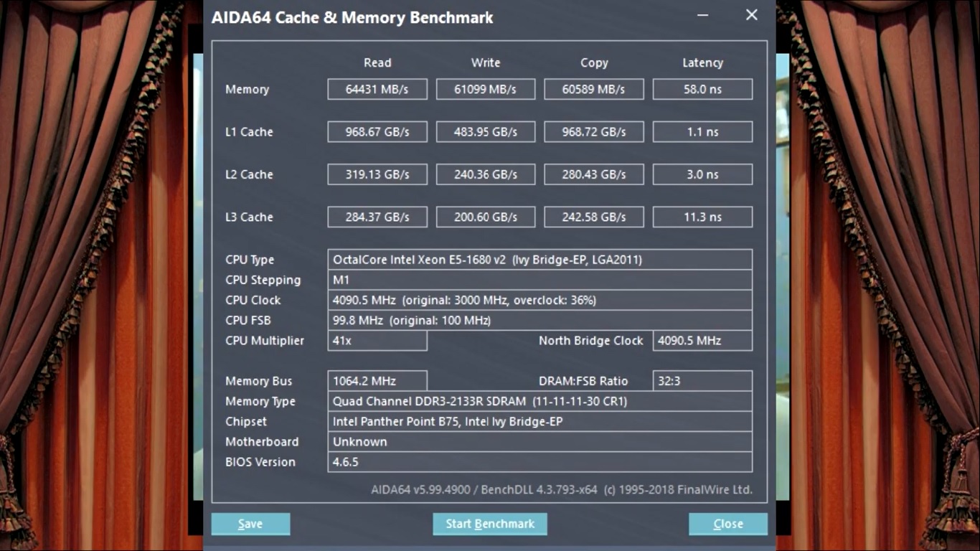Click the CPU Clock label
Image resolution: width=980 pixels, height=551 pixels.
point(253,300)
